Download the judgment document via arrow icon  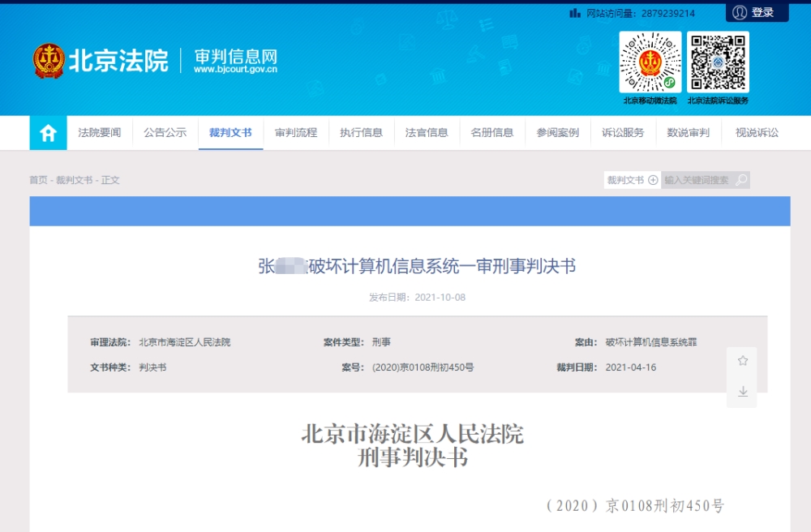tap(742, 392)
